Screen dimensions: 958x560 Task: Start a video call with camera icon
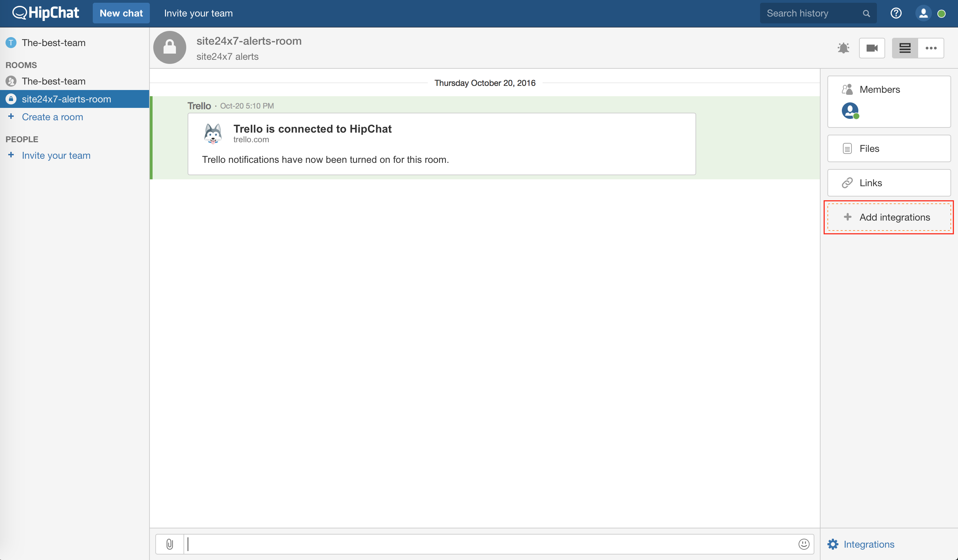tap(872, 48)
